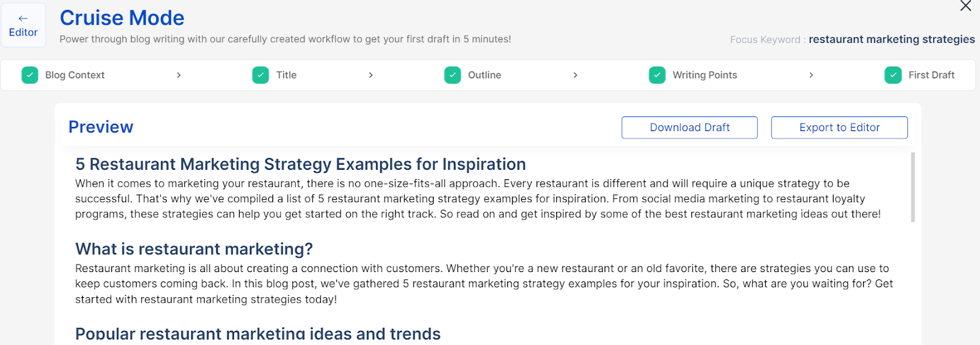Click the focus keyword restaurant marketing strategies
This screenshot has width=980, height=345.
pos(891,39)
